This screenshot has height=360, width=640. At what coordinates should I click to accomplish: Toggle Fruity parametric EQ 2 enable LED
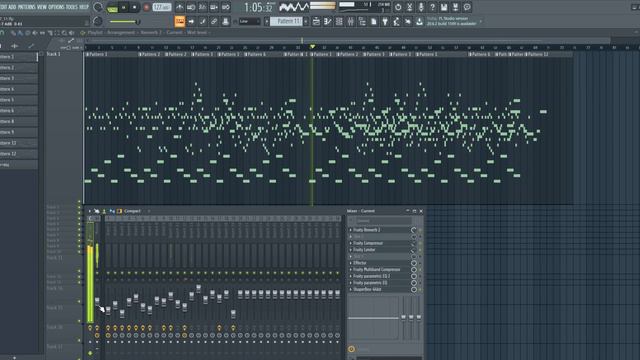[420, 276]
